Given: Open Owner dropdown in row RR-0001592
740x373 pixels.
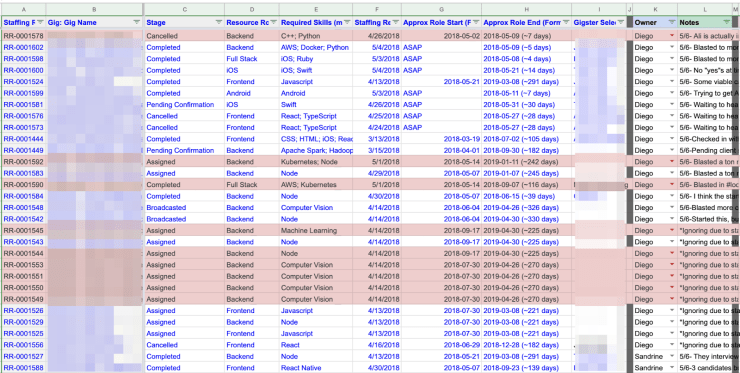Looking at the screenshot, I should tap(672, 162).
